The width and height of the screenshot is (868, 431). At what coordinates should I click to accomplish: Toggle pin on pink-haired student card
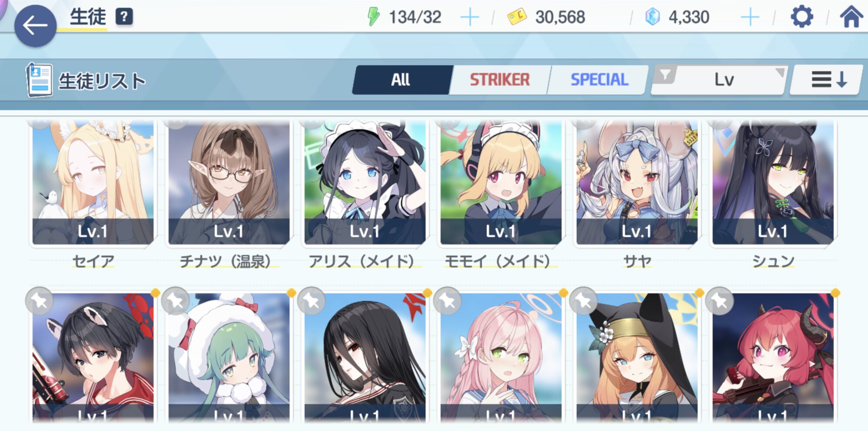click(x=447, y=300)
